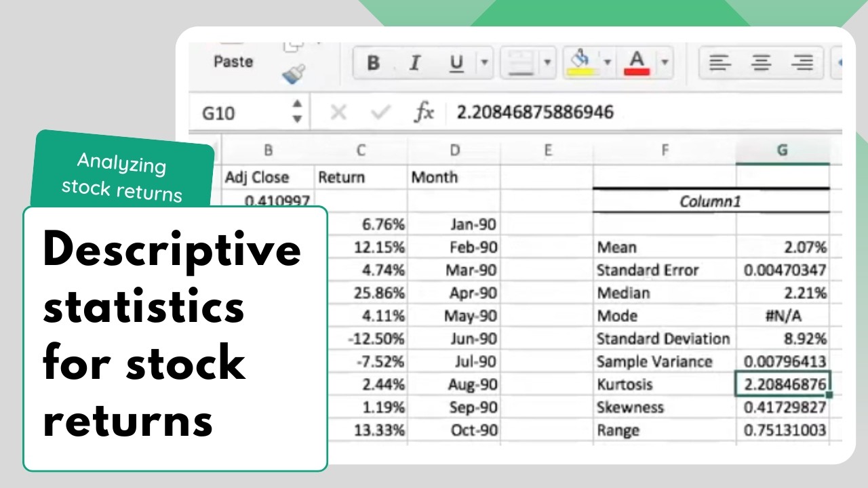Screen dimensions: 868x488
Task: Confirm entry with the checkmark icon
Action: [381, 113]
